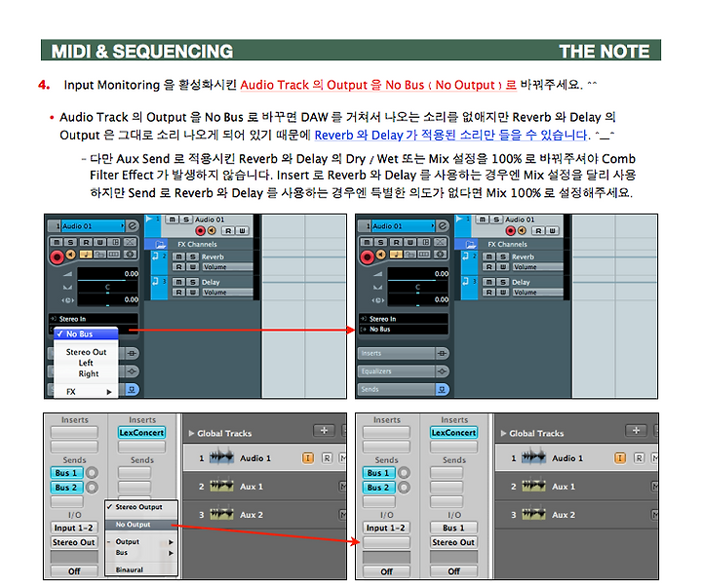
Task: Click the record-enable R on Audio 1 beside the open Logic menu
Action: 328,458
